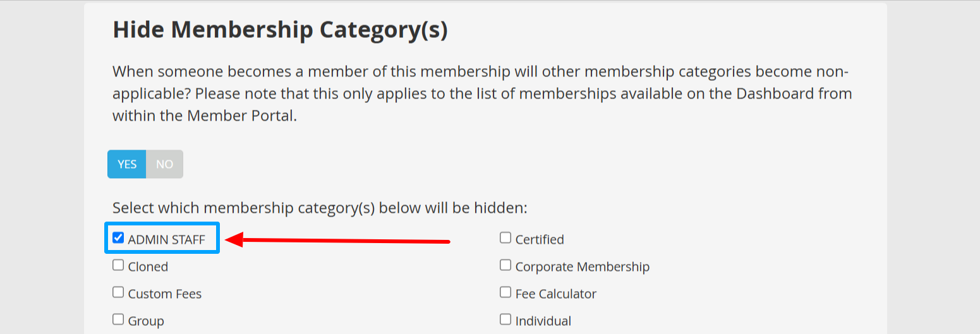Check the Group category checkbox

point(118,319)
